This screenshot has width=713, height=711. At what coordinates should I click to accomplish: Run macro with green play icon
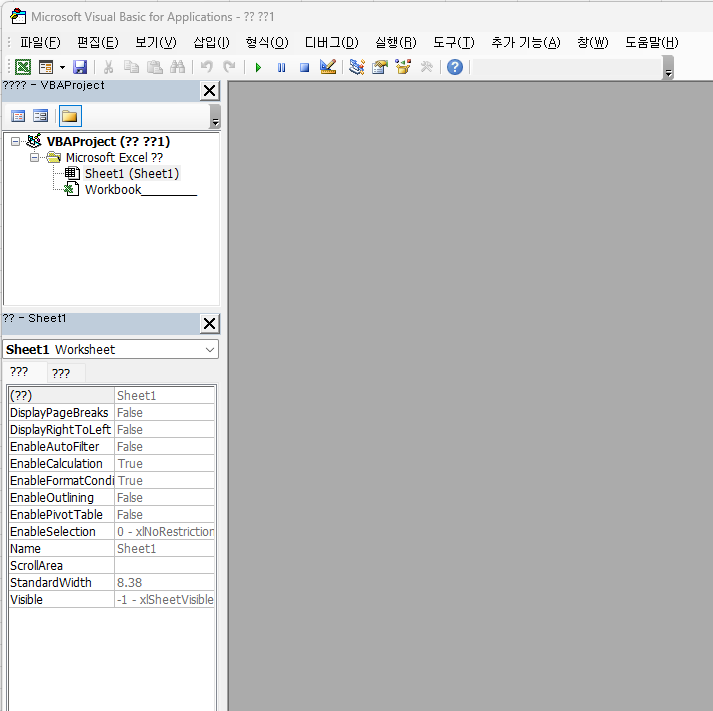[258, 67]
